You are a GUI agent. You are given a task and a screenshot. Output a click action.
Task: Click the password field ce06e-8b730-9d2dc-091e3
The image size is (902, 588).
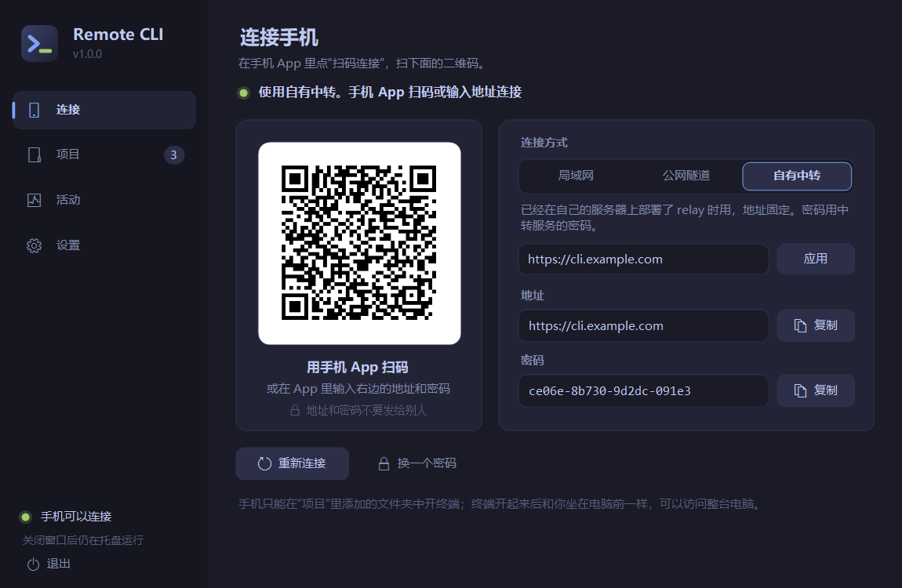pos(643,391)
